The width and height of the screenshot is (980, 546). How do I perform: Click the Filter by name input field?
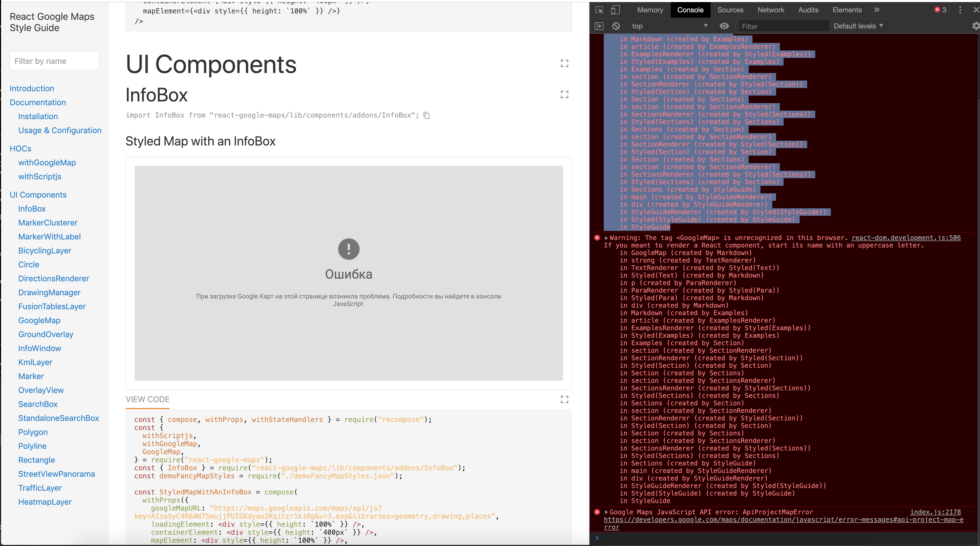54,61
